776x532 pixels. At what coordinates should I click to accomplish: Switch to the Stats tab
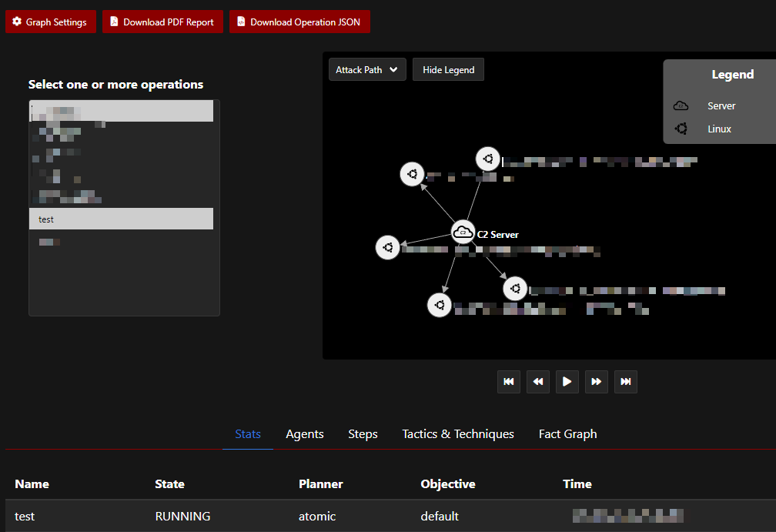tap(248, 434)
